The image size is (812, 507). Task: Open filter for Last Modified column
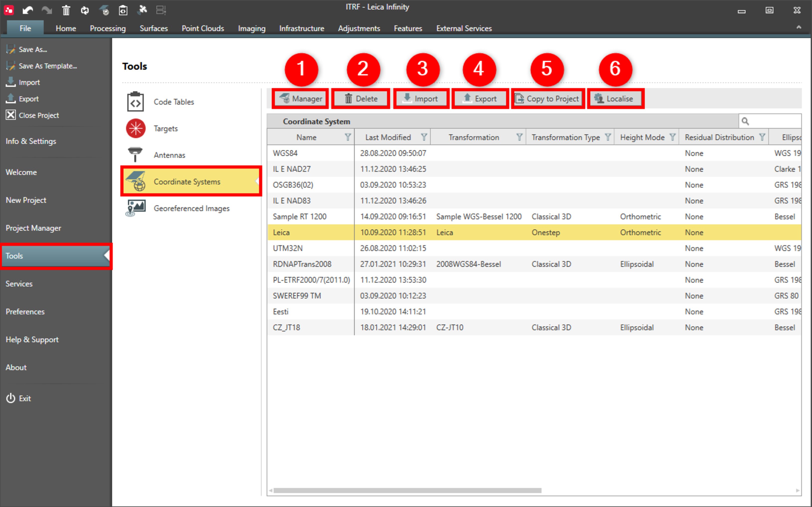coord(424,137)
